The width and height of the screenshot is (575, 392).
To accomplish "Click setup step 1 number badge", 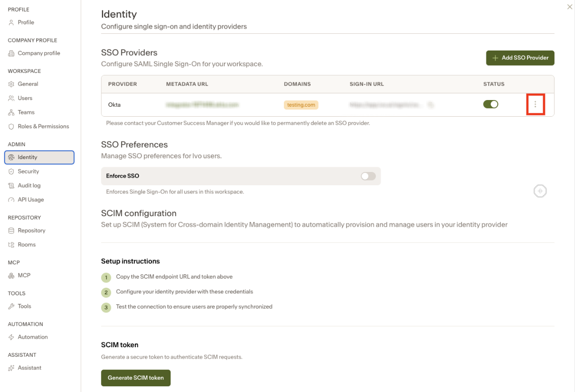I will 106,278.
